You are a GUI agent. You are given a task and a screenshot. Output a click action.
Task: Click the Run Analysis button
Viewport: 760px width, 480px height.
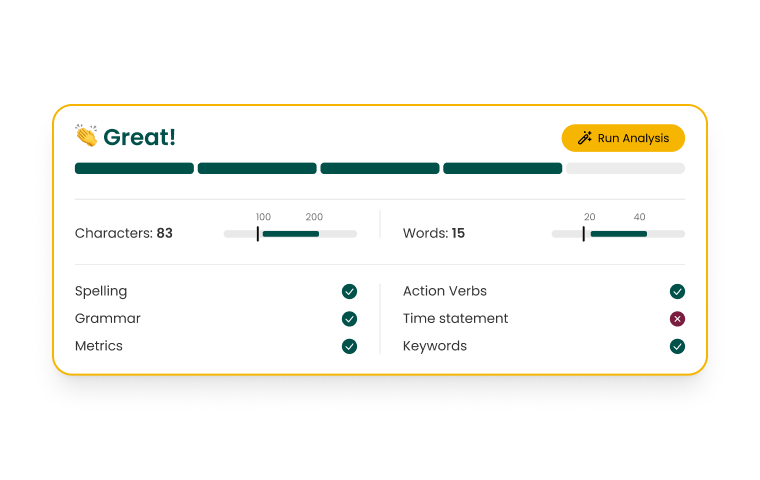click(623, 138)
